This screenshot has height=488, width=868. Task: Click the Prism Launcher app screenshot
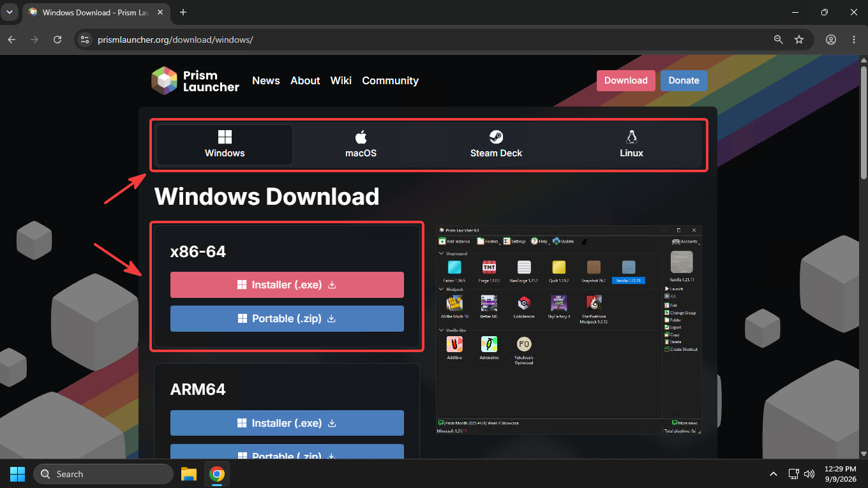pos(569,330)
